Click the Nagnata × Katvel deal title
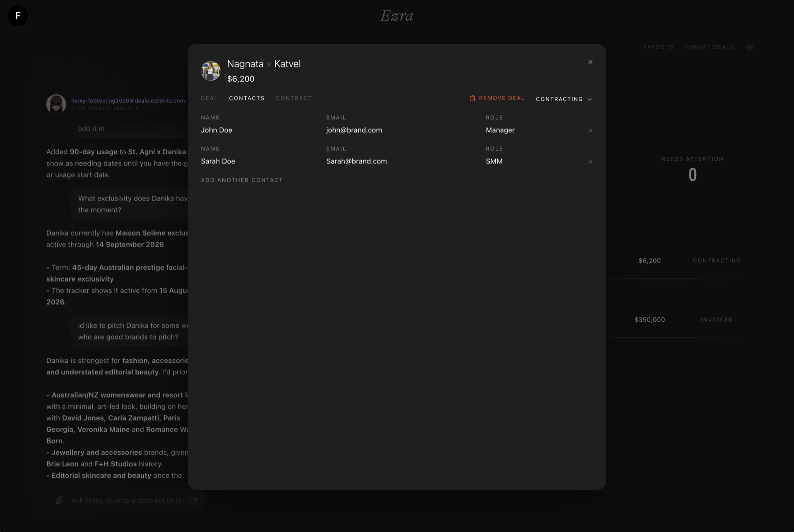 pyautogui.click(x=264, y=64)
